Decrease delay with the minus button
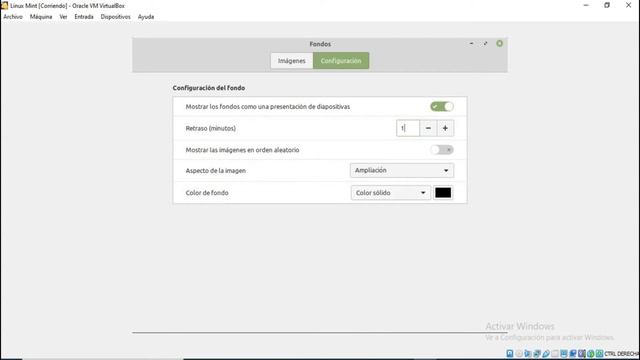Viewport: 640px width, 360px height. pos(428,128)
